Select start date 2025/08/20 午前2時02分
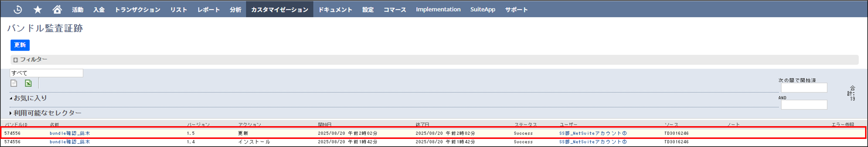 347,133
